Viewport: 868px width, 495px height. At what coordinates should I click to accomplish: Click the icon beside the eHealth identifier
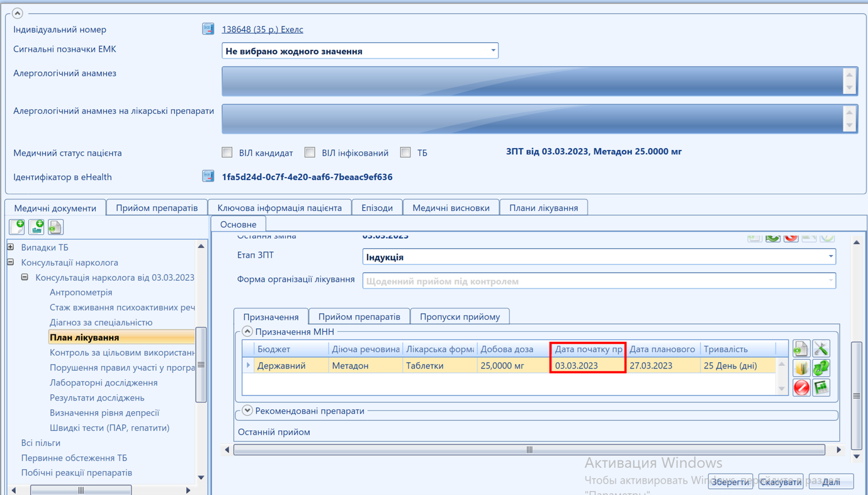point(208,176)
